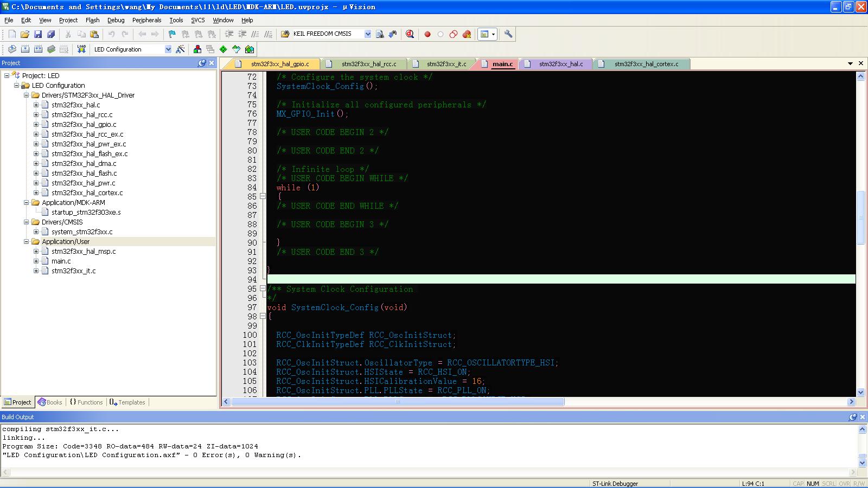Collapse Drivers/STM32F3xx_HAL_Driver folder

click(26, 95)
